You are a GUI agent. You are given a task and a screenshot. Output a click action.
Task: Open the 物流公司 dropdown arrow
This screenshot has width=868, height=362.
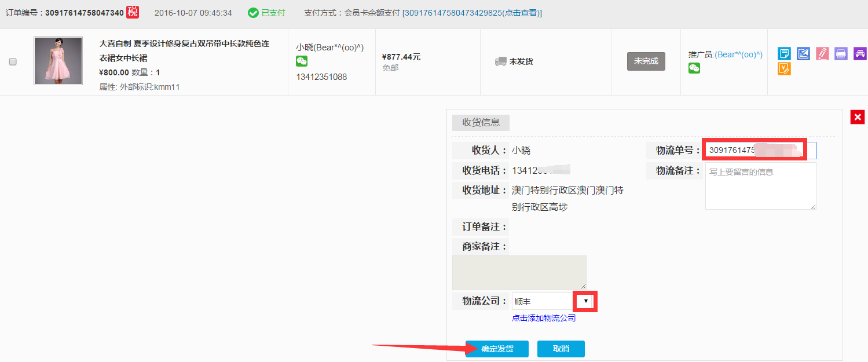click(x=585, y=301)
